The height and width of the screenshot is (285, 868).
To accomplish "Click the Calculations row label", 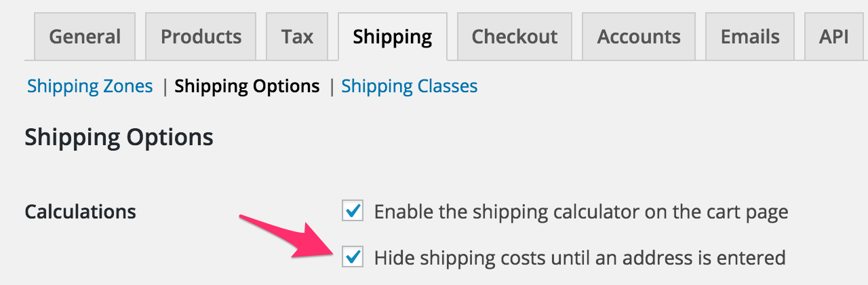I will point(80,212).
